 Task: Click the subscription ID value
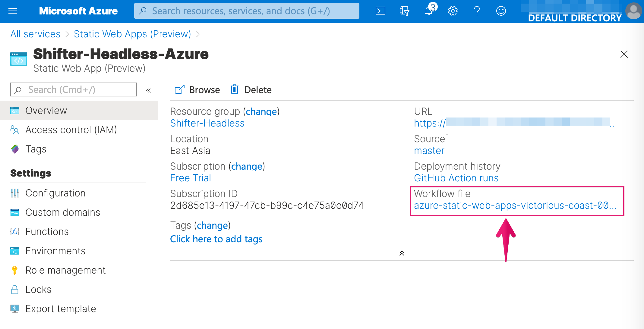point(267,205)
